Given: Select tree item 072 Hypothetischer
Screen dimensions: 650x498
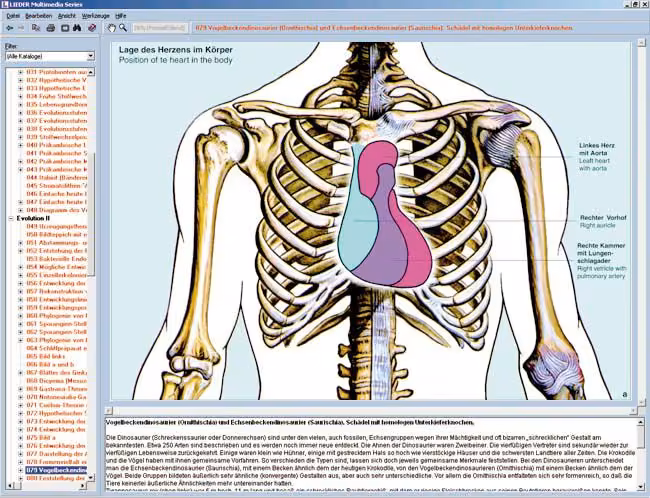Looking at the screenshot, I should click(56, 413).
